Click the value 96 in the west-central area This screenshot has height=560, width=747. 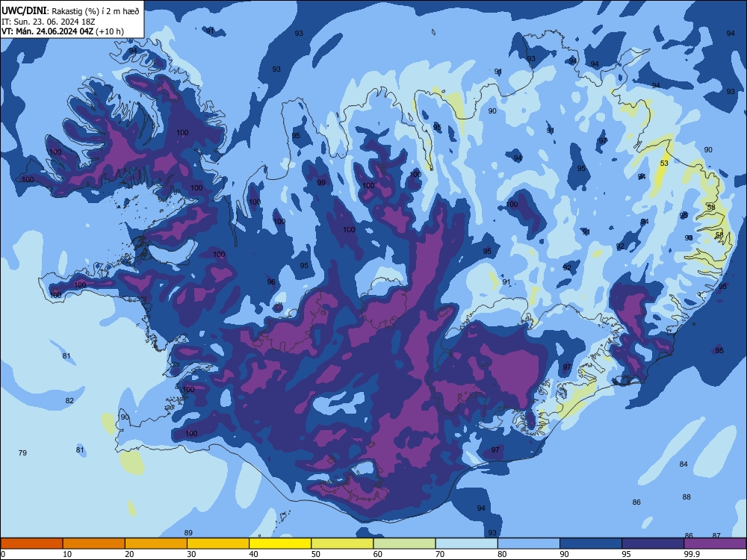coord(271,282)
